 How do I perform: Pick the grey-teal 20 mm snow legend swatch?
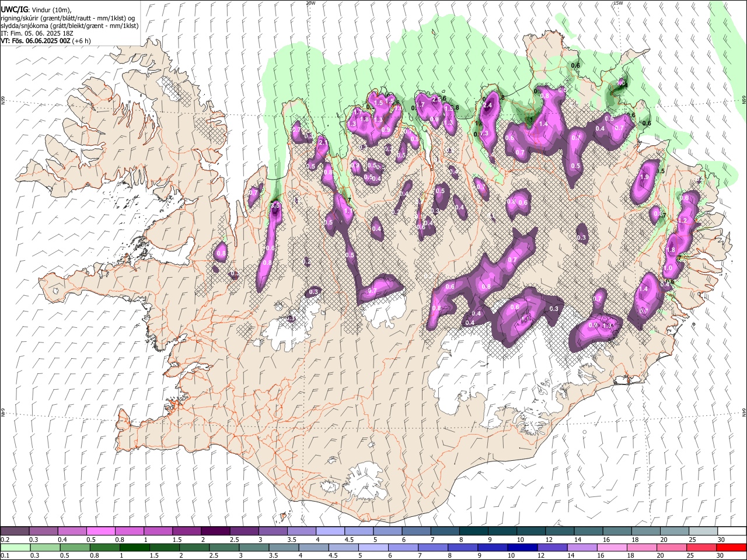tap(675, 531)
